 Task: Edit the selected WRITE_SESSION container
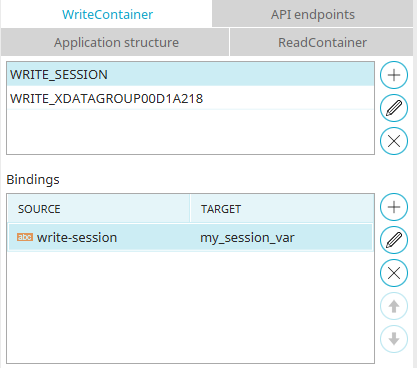[x=394, y=108]
